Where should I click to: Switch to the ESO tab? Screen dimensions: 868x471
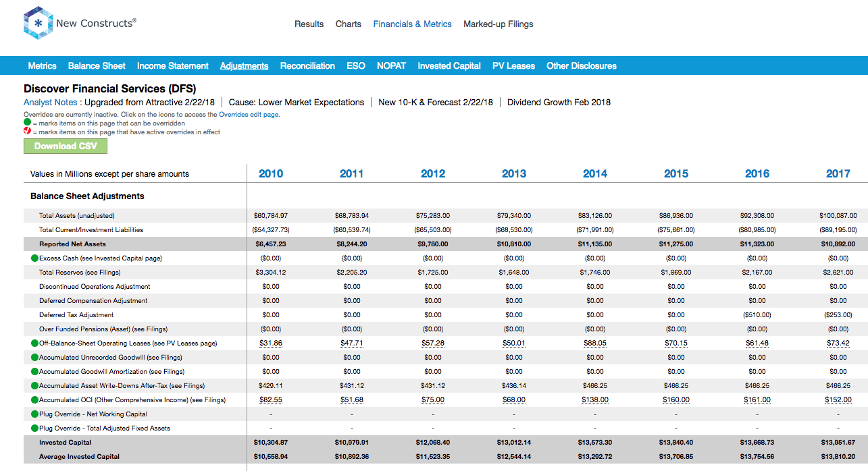[x=356, y=65]
